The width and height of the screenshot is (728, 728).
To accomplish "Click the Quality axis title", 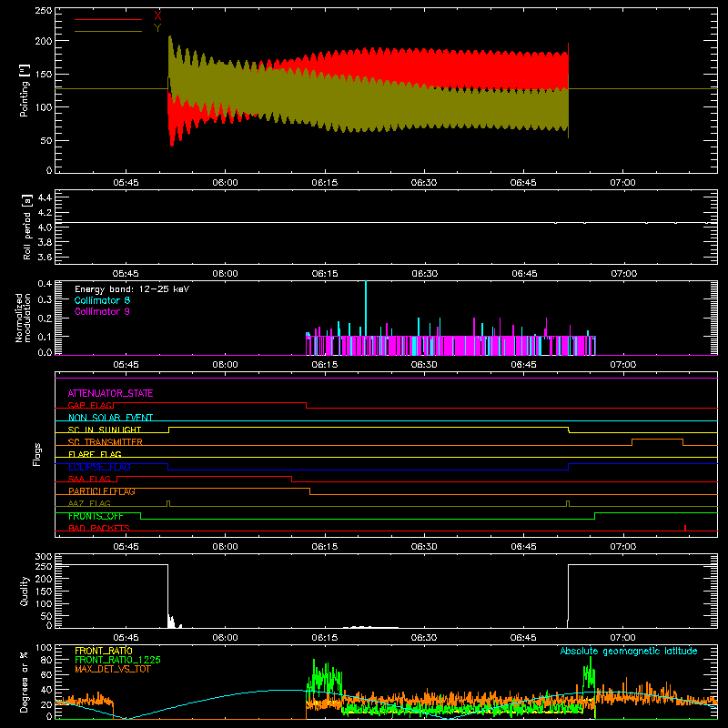I will 25,591.
